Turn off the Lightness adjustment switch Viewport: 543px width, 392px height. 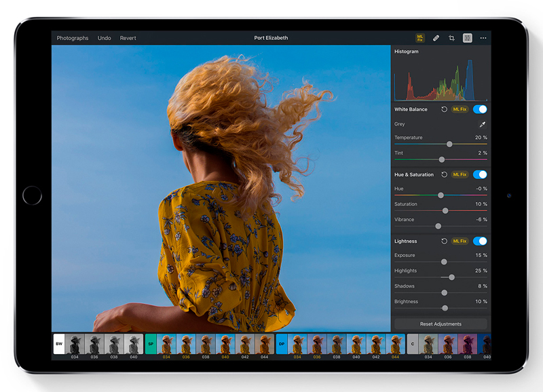[x=479, y=241]
